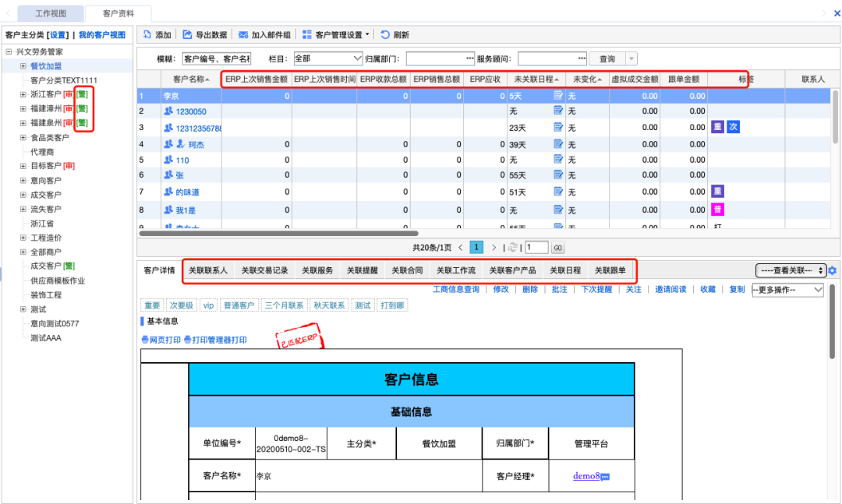842x504 pixels.
Task: Click the schedule edit icon in 李京's row
Action: pyautogui.click(x=557, y=94)
